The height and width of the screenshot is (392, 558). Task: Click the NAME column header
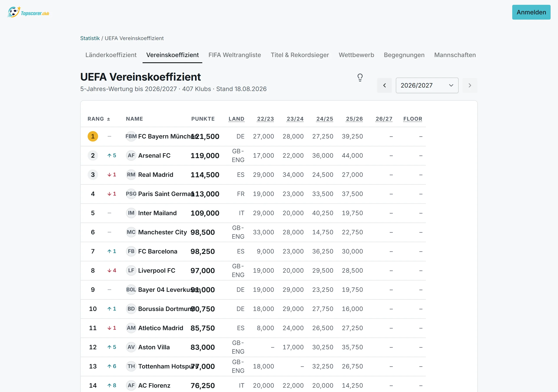[x=134, y=119]
